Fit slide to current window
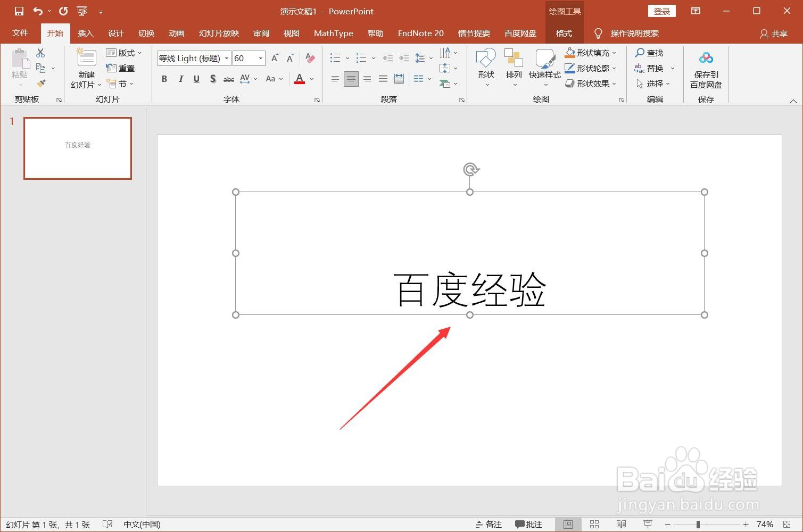The width and height of the screenshot is (803, 532). coord(788,525)
